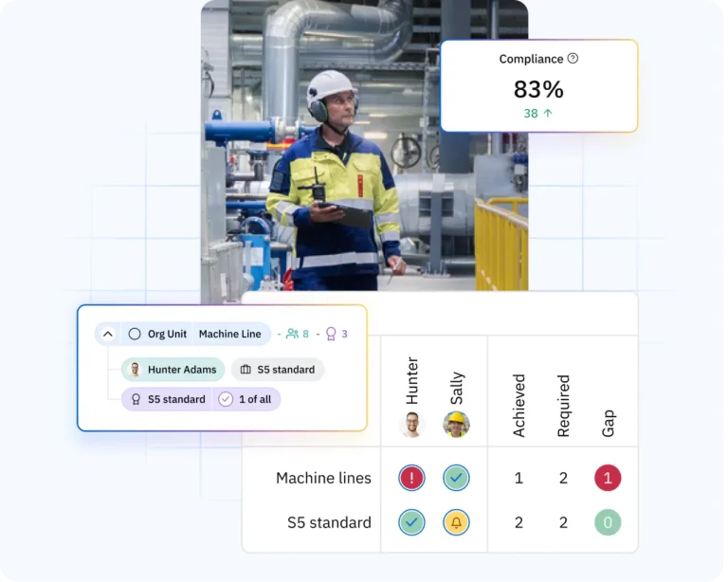This screenshot has height=582, width=728.
Task: Click the S5 standard chip with briefcase icon
Action: click(277, 370)
